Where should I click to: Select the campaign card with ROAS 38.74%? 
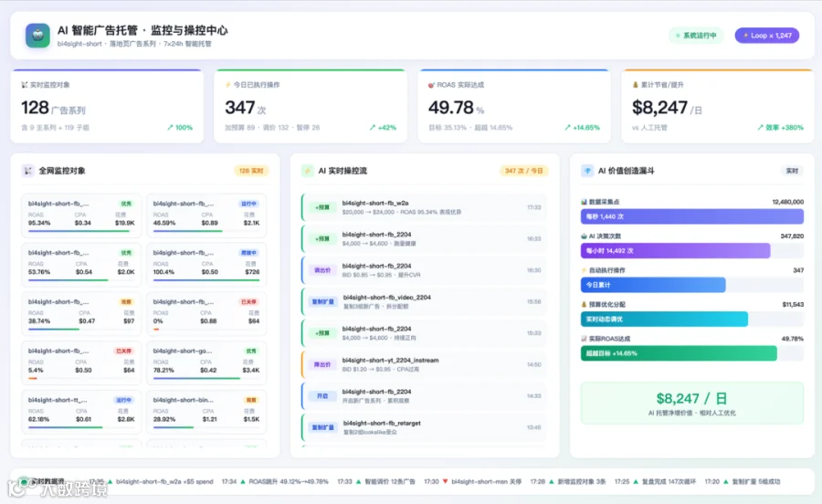[81, 314]
